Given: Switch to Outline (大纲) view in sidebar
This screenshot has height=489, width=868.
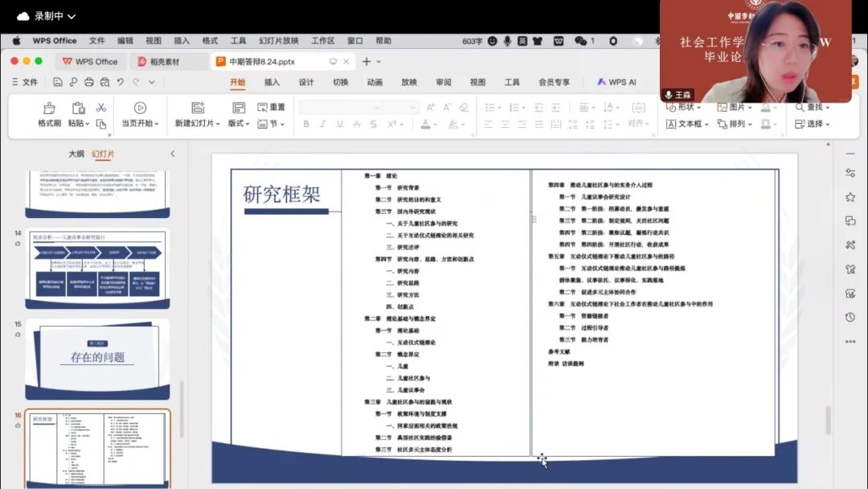Looking at the screenshot, I should [76, 154].
